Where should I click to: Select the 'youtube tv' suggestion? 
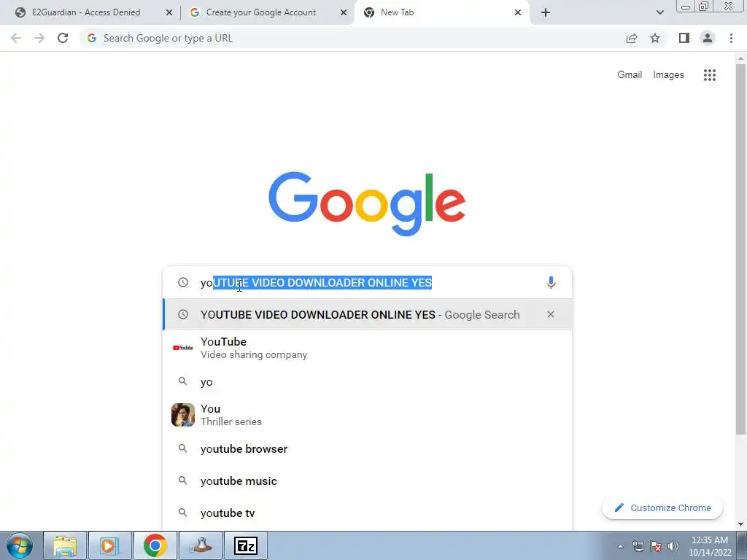click(x=368, y=513)
